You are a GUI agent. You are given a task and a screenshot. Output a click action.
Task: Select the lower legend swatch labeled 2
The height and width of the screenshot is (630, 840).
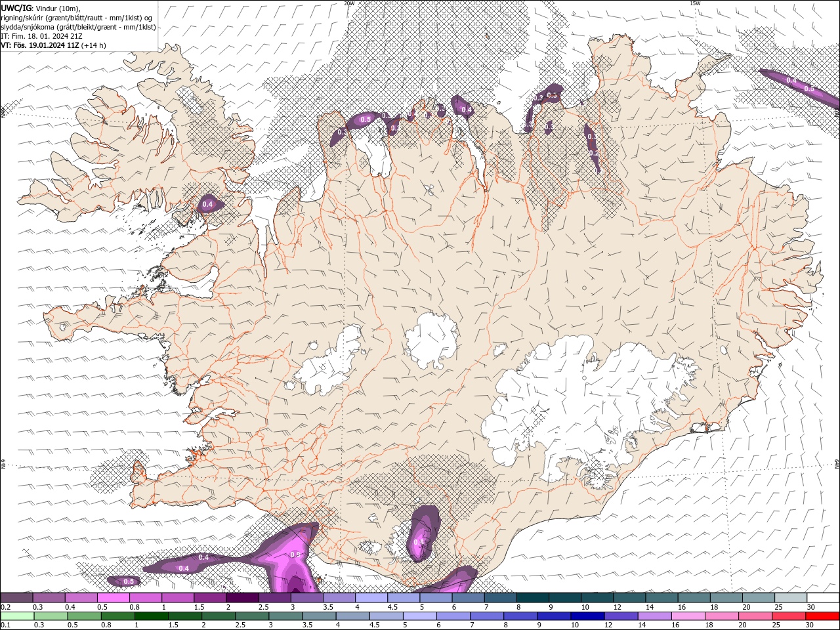click(219, 616)
